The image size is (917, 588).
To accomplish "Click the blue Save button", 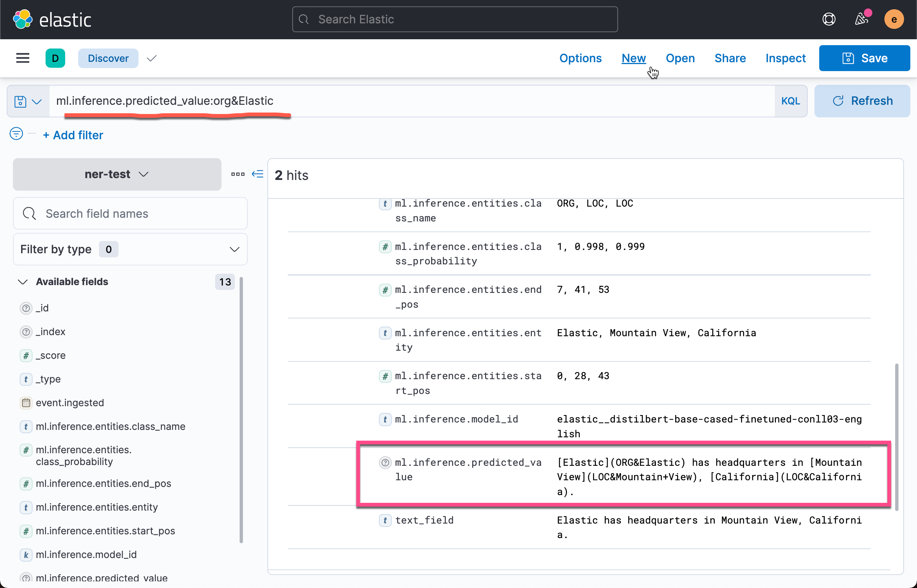I will point(864,58).
